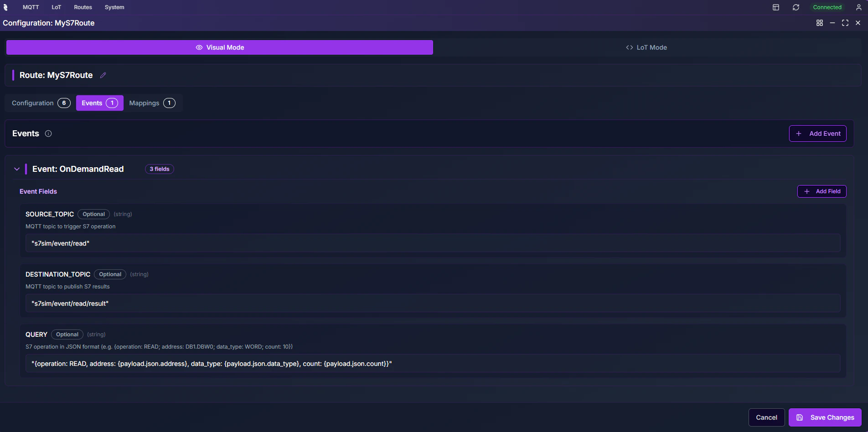868x432 pixels.
Task: Click the DESTINATION_TOPIC field label
Action: [x=58, y=274]
